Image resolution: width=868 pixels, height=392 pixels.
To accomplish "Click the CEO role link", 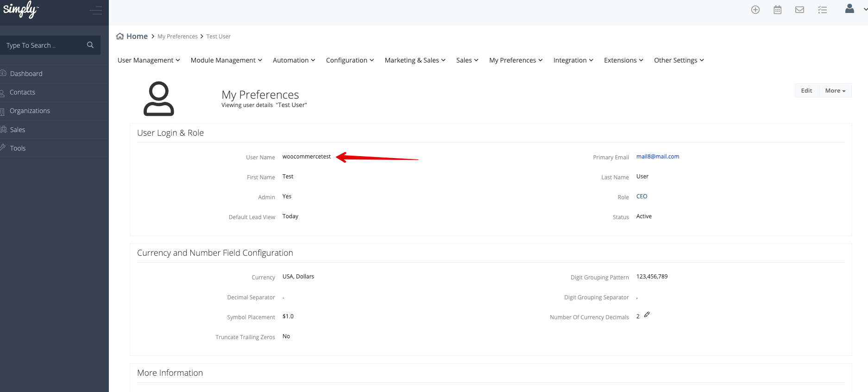I will [642, 196].
